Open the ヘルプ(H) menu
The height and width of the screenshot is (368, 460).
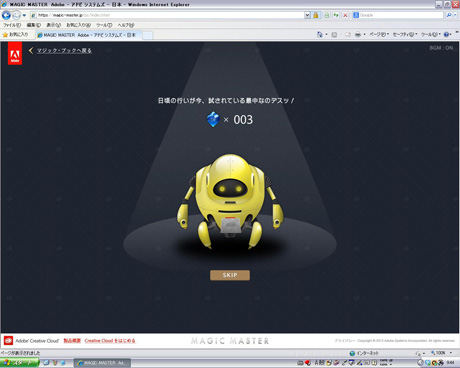[x=126, y=25]
